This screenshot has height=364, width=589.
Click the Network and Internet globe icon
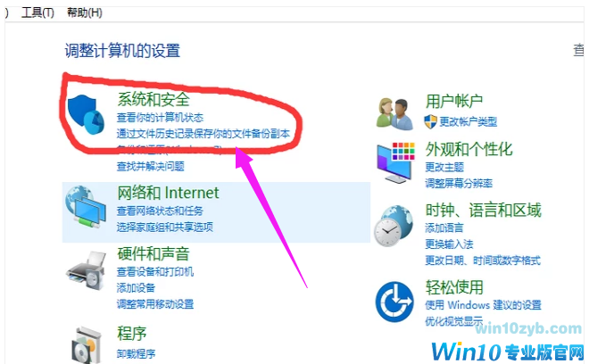[x=86, y=207]
